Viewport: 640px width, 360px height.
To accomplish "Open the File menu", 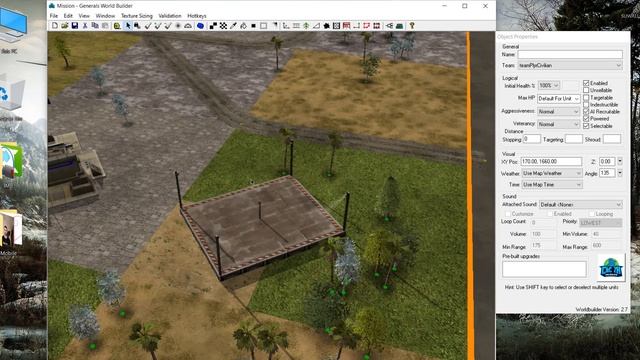I will 53,16.
